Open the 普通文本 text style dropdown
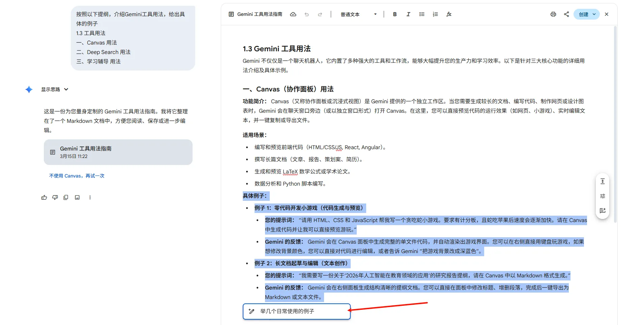The width and height of the screenshot is (644, 325). [x=358, y=15]
